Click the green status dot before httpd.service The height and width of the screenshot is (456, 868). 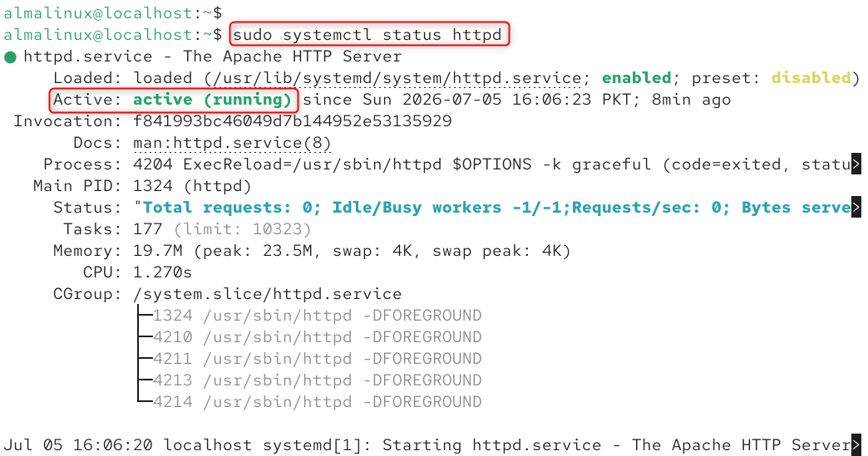coord(10,57)
